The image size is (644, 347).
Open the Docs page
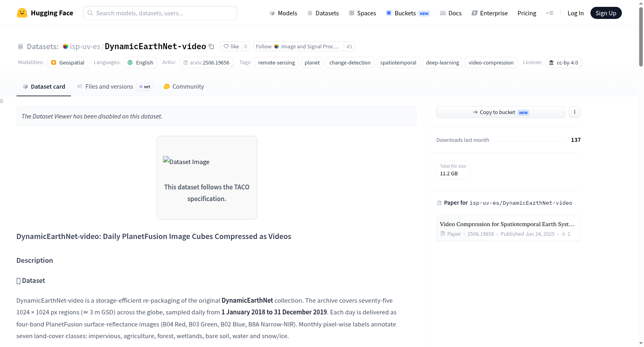[x=451, y=13]
